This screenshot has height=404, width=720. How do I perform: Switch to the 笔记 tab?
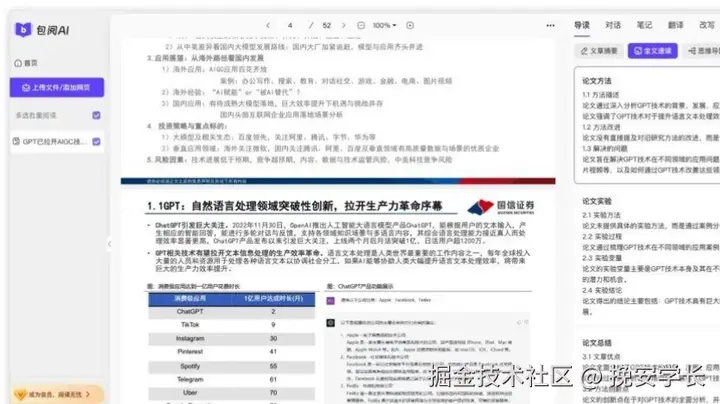(644, 25)
